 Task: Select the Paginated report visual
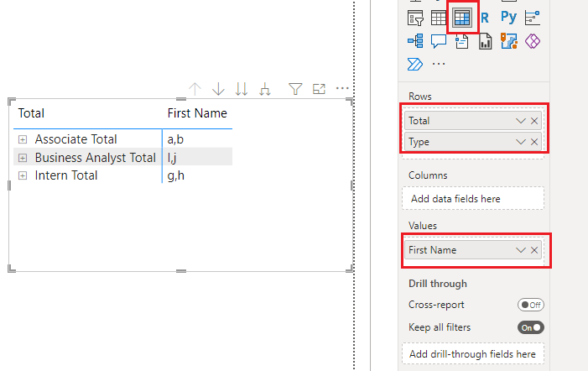[x=486, y=41]
